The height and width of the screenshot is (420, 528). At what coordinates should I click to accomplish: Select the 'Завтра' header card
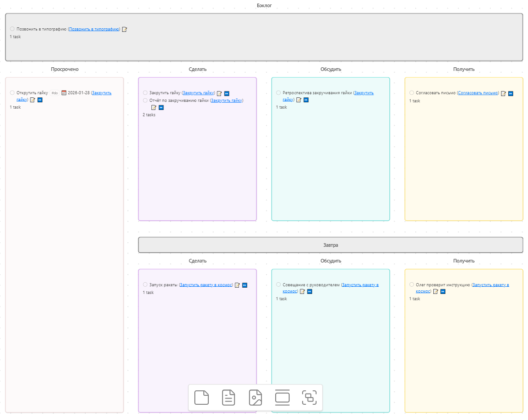point(330,245)
